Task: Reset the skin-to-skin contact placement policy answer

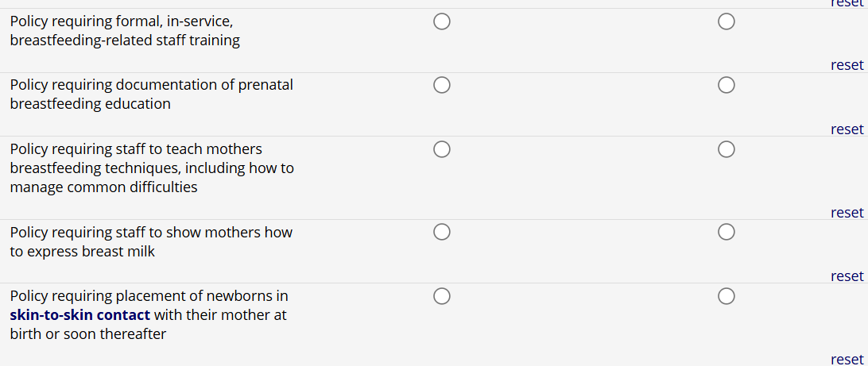Action: [x=847, y=359]
